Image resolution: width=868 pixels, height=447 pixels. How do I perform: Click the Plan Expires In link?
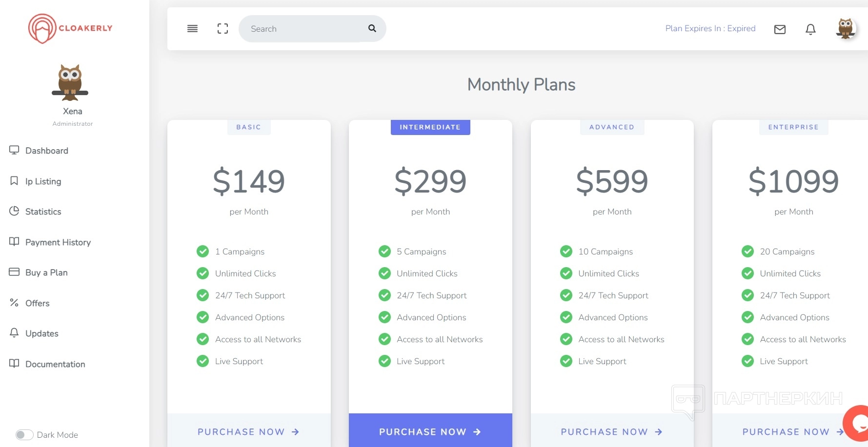click(710, 28)
